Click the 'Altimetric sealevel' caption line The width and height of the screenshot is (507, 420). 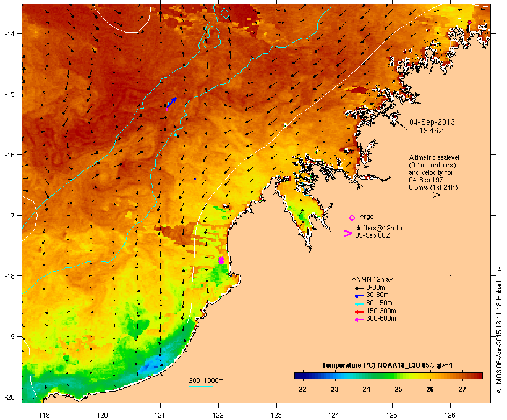pyautogui.click(x=434, y=157)
